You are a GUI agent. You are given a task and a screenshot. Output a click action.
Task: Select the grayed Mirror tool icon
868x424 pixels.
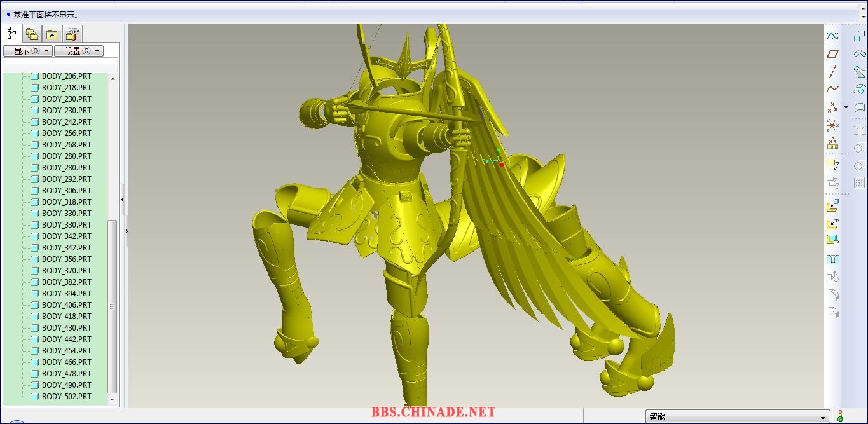(x=859, y=130)
